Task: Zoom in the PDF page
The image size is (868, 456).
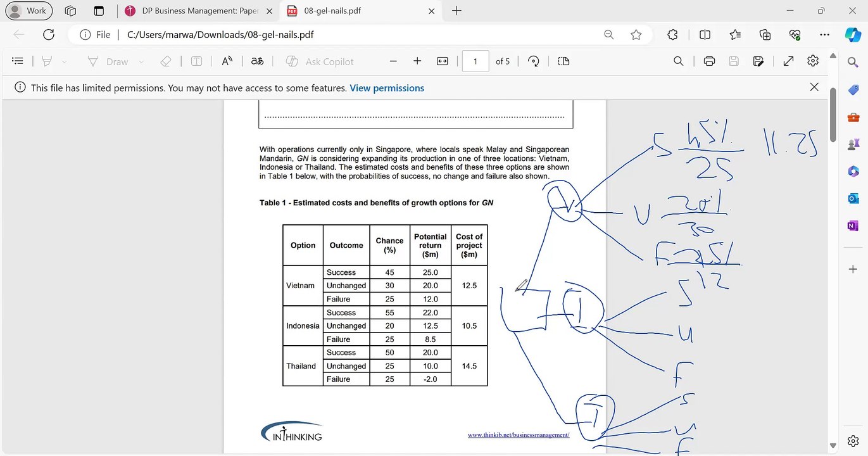Action: point(417,61)
